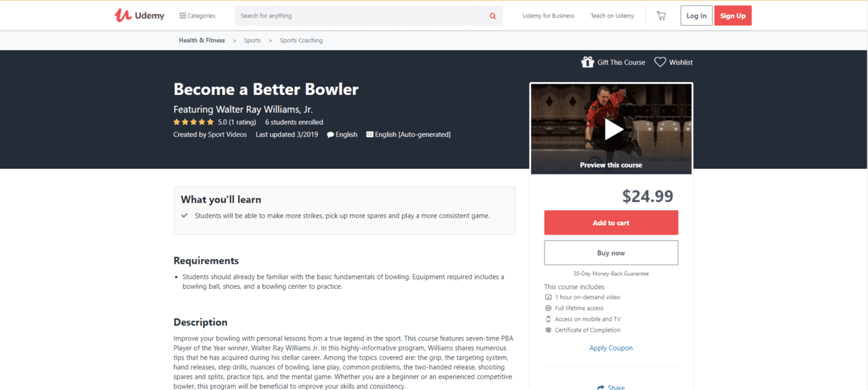Click the full lifetime access icon
The width and height of the screenshot is (868, 390).
click(549, 308)
